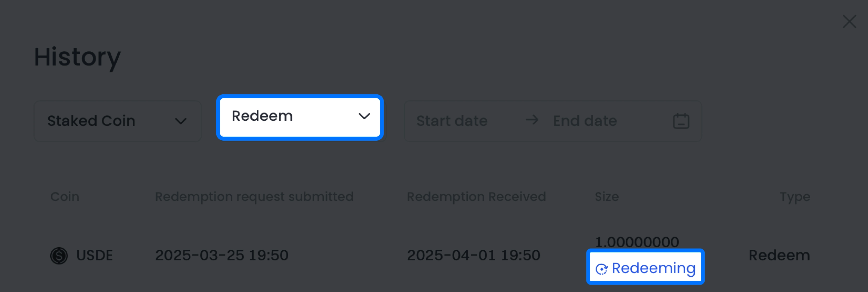The height and width of the screenshot is (292, 868).
Task: Click the Size column header
Action: coord(607,196)
